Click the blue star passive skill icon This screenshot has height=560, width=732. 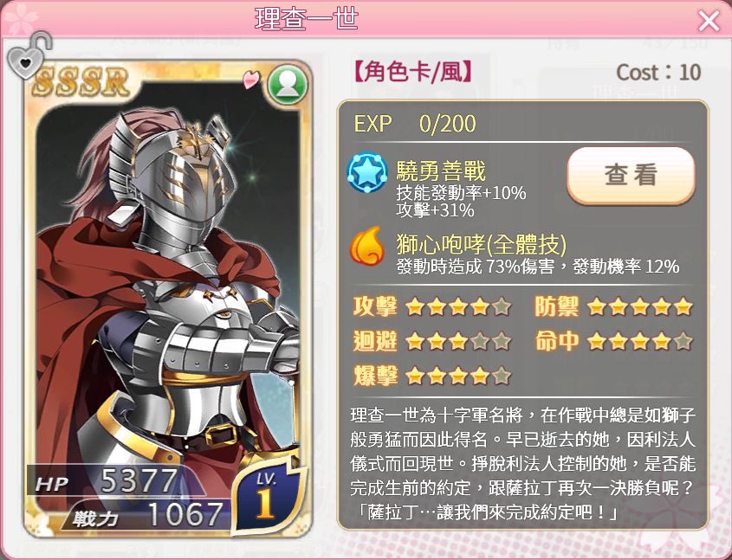pos(367,171)
